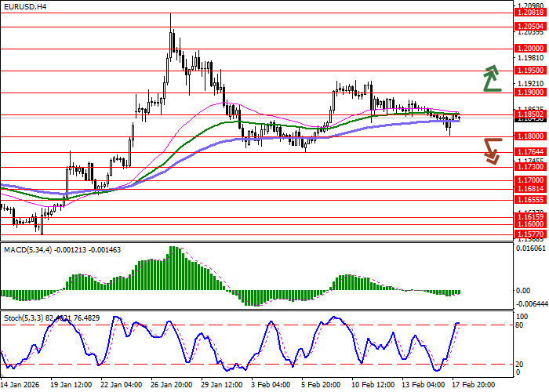Click the 1.19500 resistance level label
The image size is (549, 392).
click(x=529, y=71)
